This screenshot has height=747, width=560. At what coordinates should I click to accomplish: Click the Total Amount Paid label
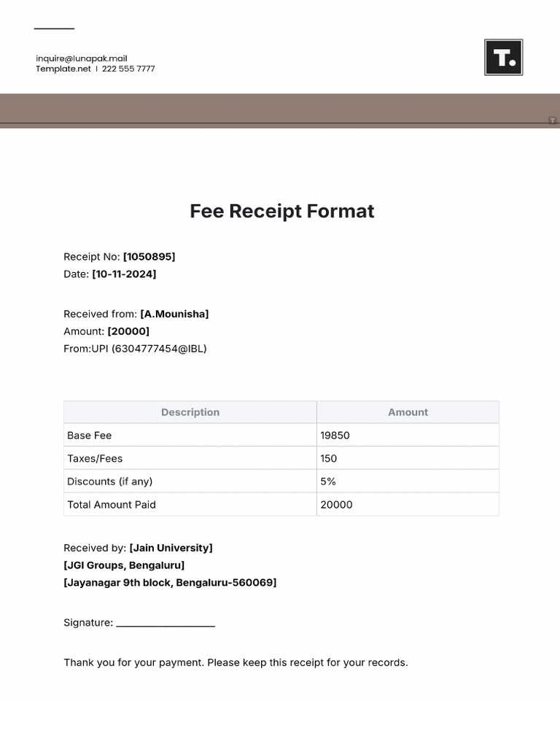pos(112,505)
